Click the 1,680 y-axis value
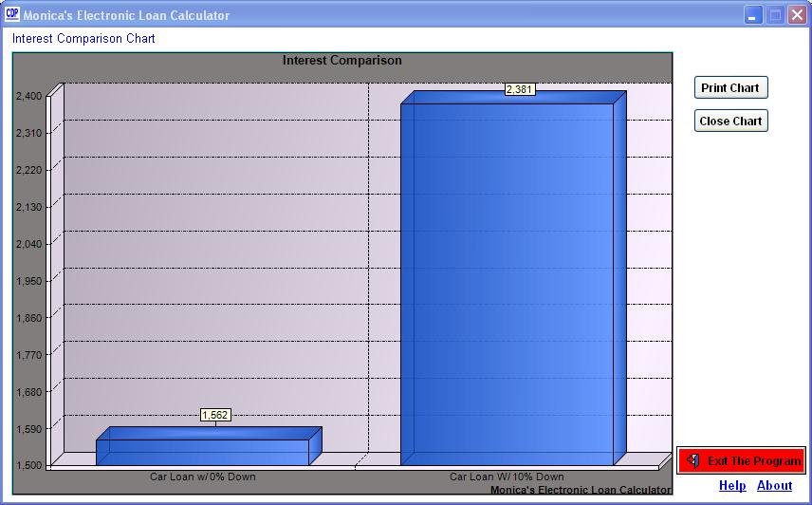This screenshot has width=812, height=505. click(29, 392)
